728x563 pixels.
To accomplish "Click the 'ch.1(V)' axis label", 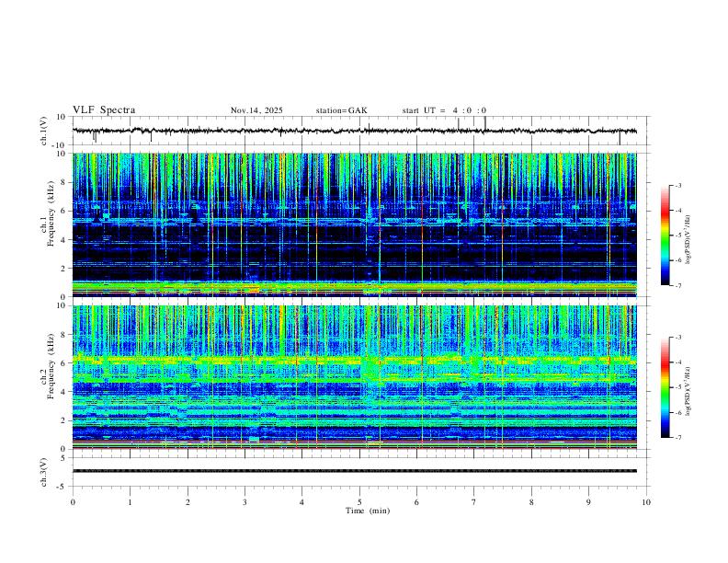I will [44, 131].
